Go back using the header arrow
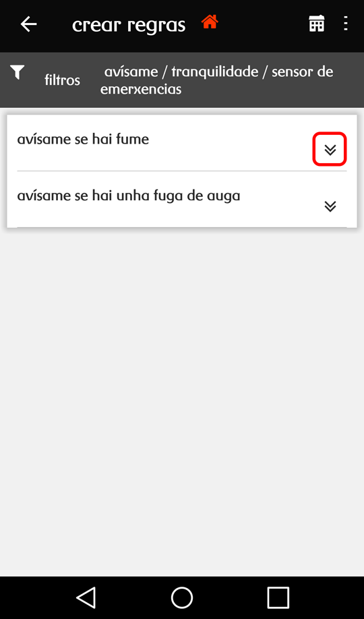364x619 pixels. pos(28,24)
